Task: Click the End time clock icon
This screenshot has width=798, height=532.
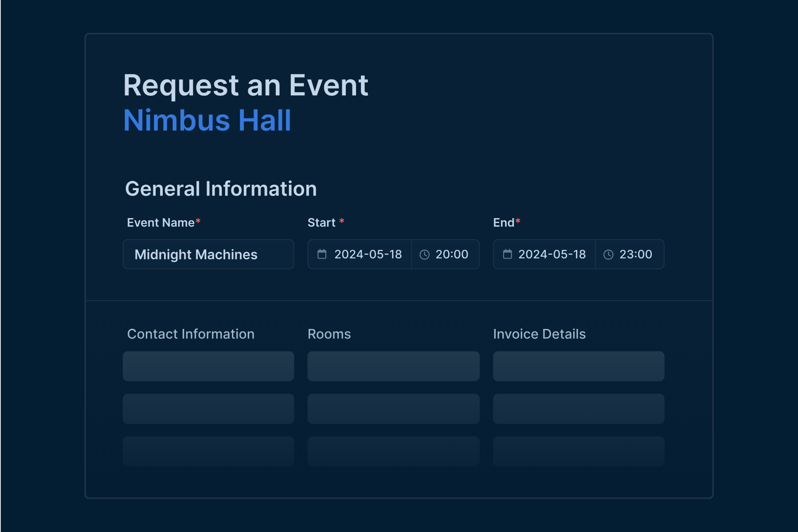Action: point(608,254)
